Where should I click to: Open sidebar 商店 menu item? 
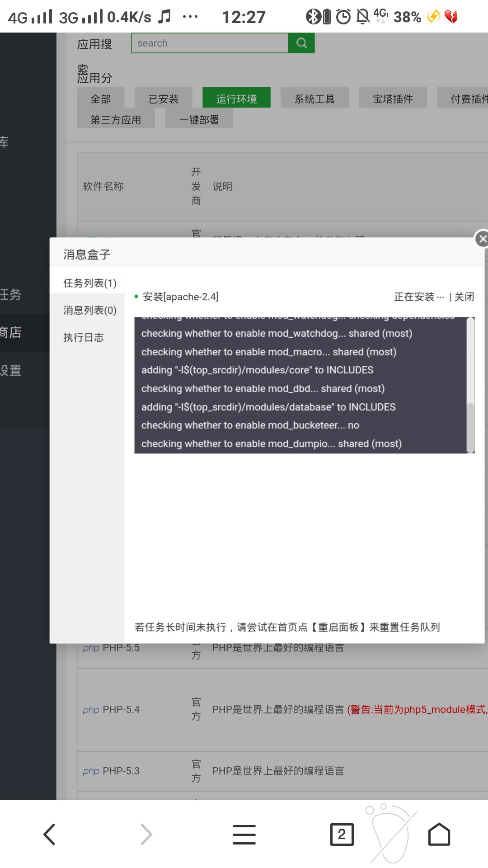coord(11,332)
